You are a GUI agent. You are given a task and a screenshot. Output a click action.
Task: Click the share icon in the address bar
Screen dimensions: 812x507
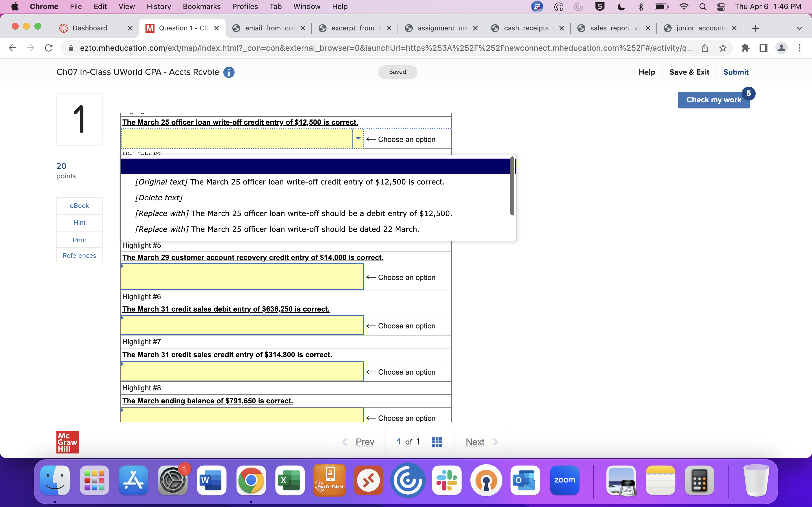(705, 48)
